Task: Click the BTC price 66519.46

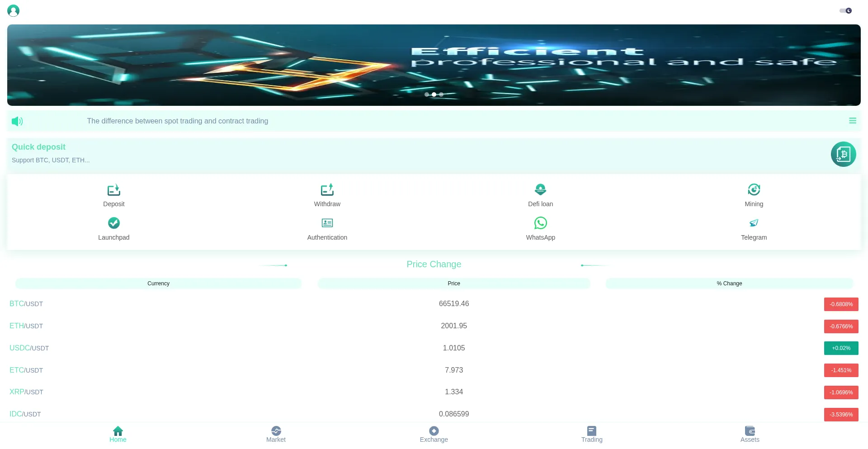Action: (454, 304)
